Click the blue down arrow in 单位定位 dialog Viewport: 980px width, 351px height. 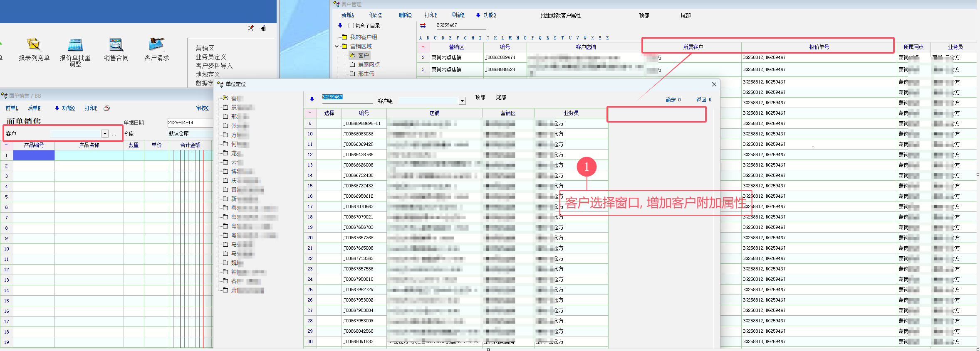[312, 99]
